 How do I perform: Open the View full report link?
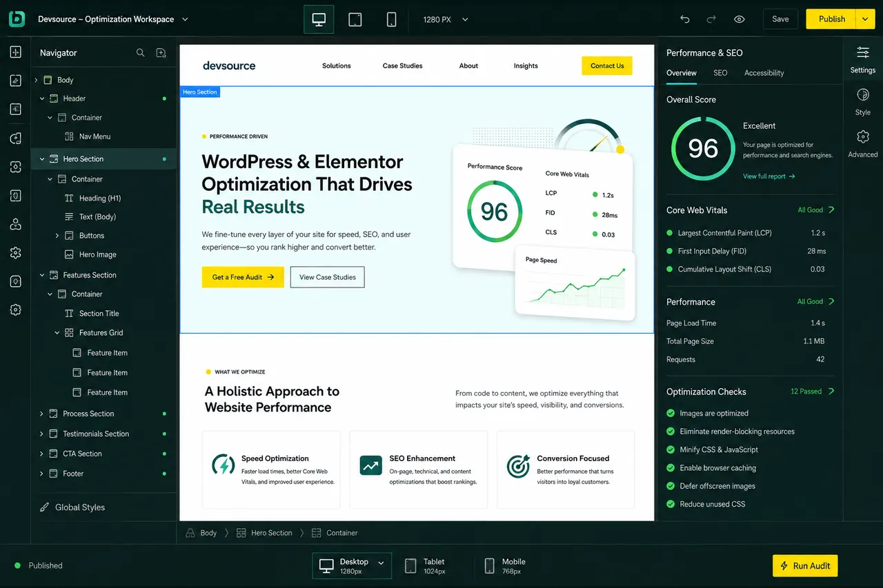(768, 176)
